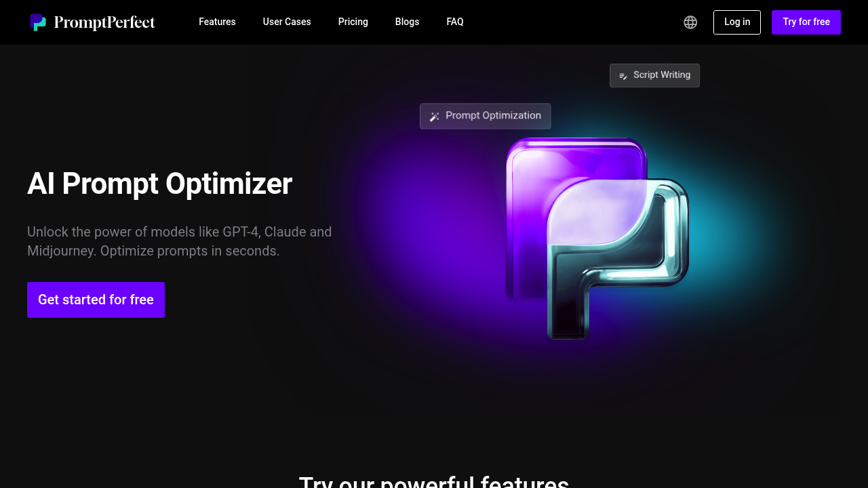Screen dimensions: 868x488
Task: Select the Prompt Optimization label text
Action: tap(493, 115)
